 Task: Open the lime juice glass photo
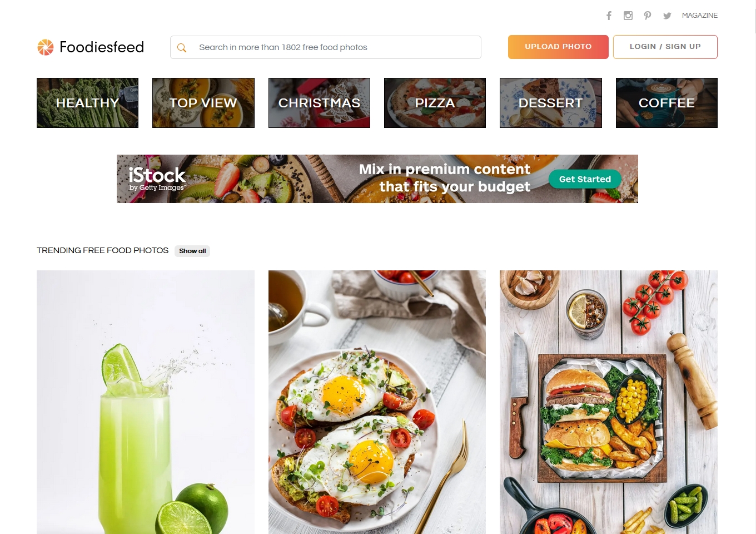[146, 402]
